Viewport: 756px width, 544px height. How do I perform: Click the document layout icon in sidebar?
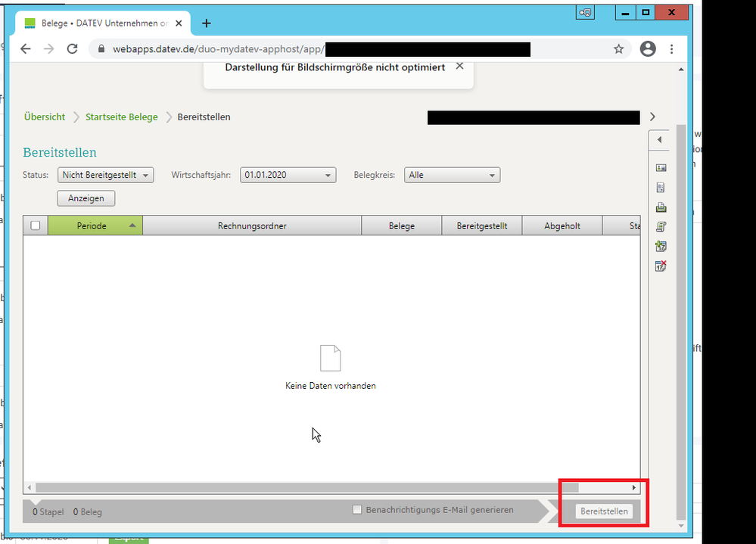coord(661,187)
